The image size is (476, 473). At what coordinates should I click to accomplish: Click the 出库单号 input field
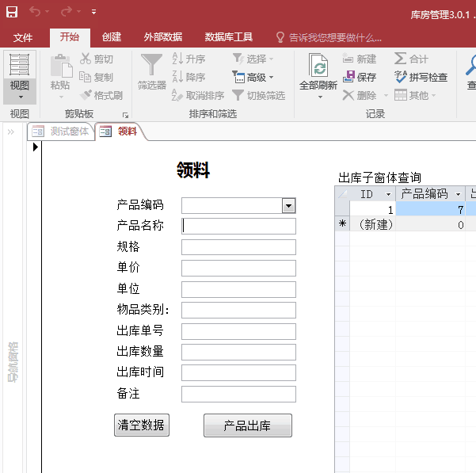(238, 331)
